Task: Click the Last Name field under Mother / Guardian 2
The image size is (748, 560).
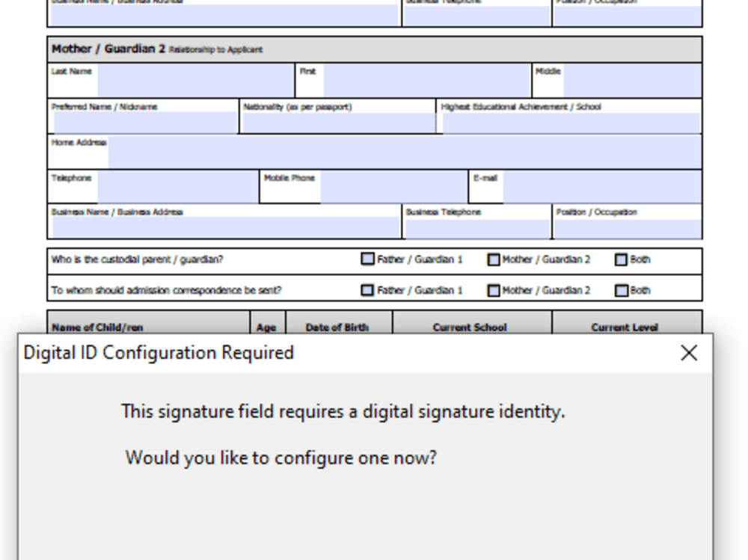Action: [194, 80]
